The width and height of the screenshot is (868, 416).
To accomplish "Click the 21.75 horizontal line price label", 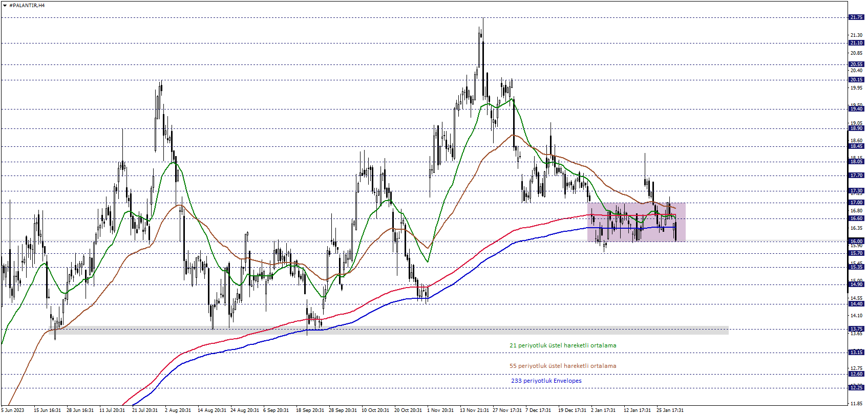I will [x=856, y=17].
